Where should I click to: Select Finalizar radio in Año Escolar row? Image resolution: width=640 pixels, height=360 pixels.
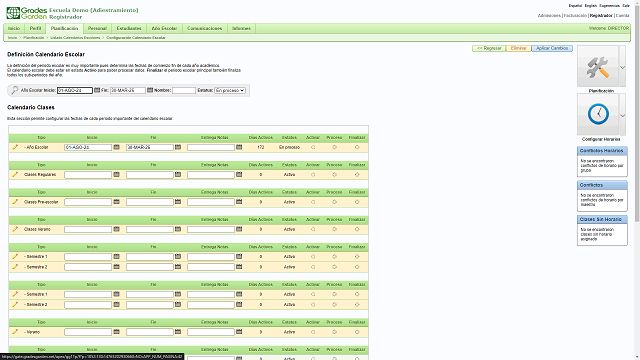pyautogui.click(x=357, y=147)
